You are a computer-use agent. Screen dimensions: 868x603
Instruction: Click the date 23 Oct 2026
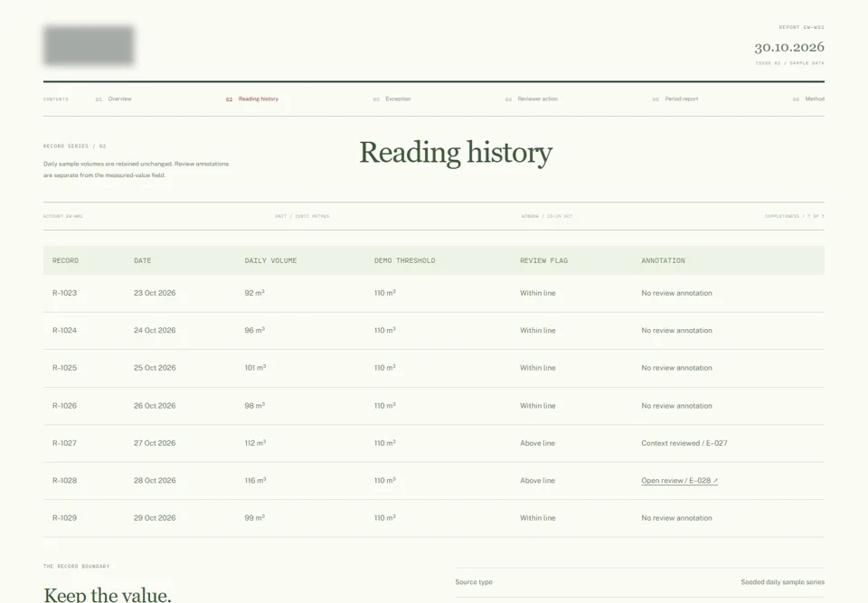(155, 293)
